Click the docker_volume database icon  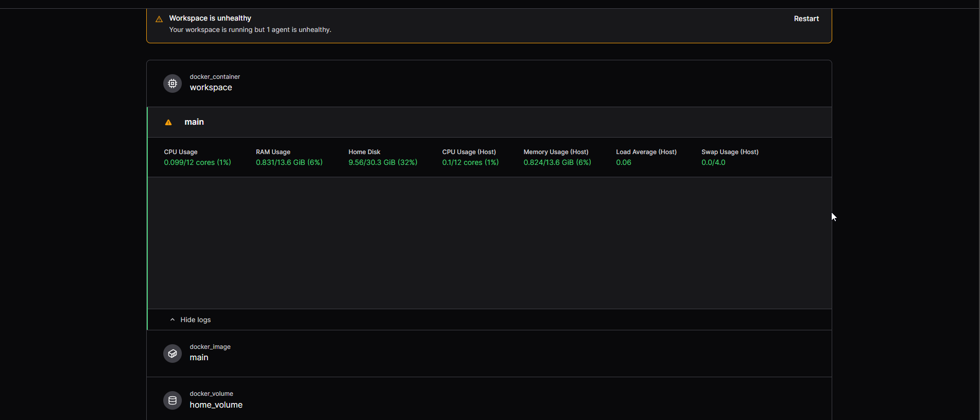click(173, 400)
